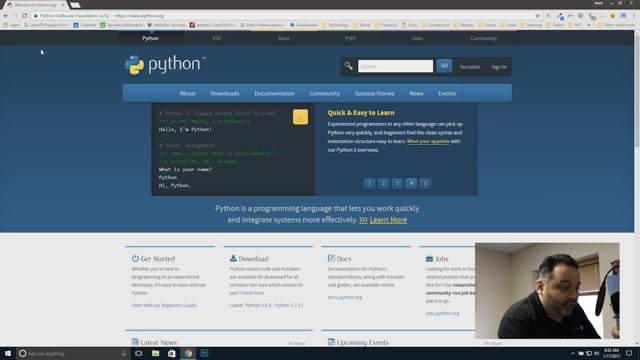640x360 pixels.
Task: Open the docs.python.org link
Action: [x=345, y=298]
